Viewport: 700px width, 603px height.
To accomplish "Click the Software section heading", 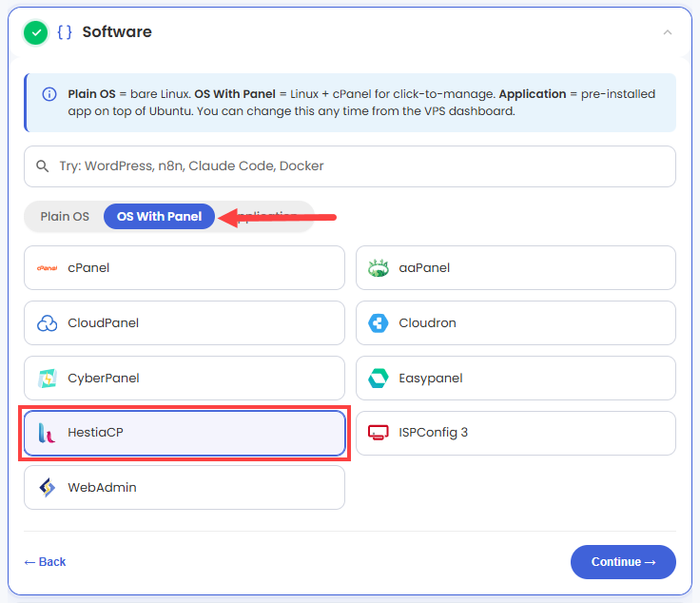I will [117, 32].
